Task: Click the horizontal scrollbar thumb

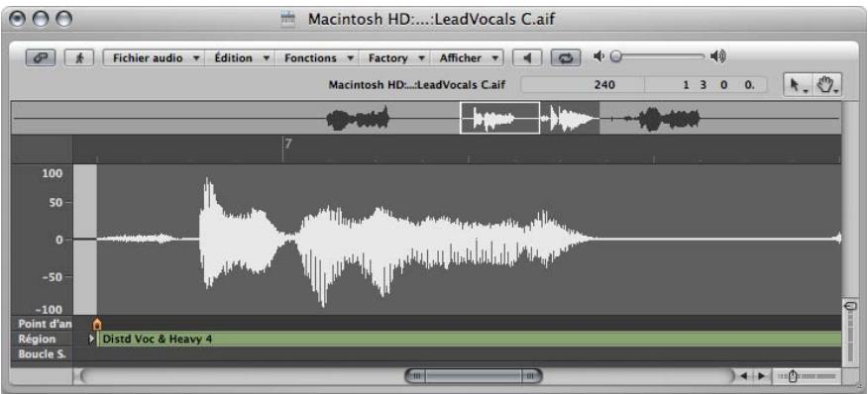Action: click(x=474, y=376)
